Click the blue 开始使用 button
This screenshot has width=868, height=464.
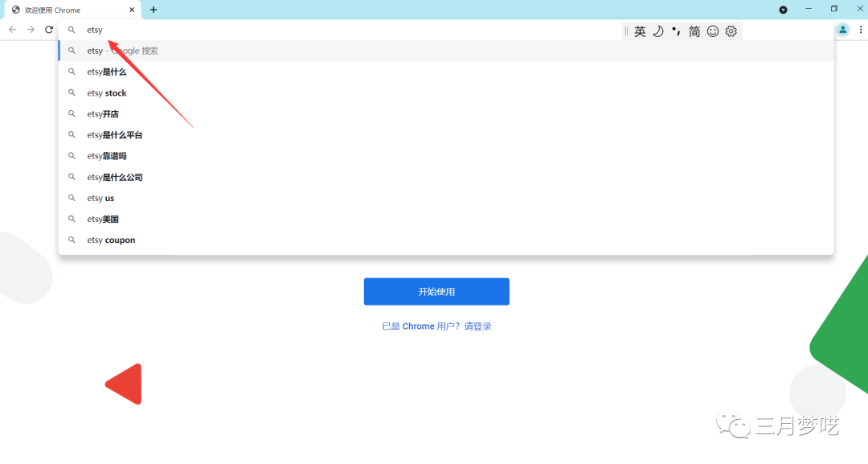coord(436,292)
